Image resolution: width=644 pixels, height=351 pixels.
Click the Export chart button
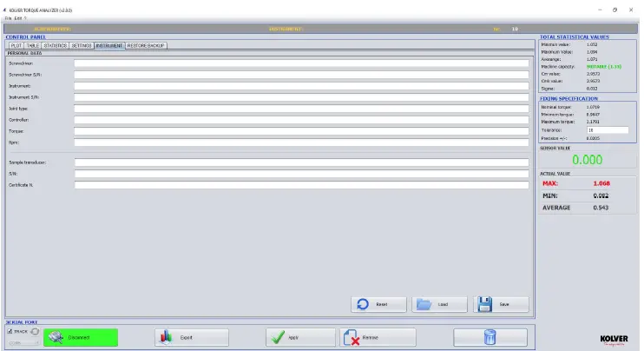(x=192, y=337)
